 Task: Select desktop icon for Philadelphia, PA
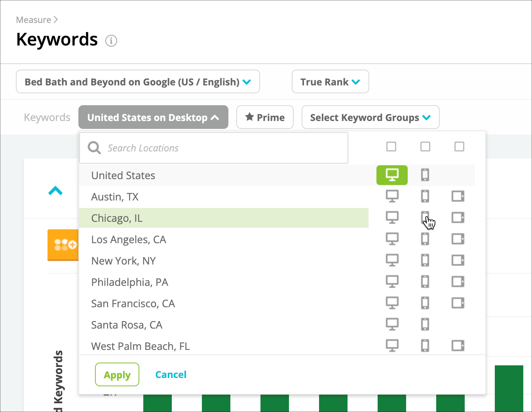click(392, 282)
